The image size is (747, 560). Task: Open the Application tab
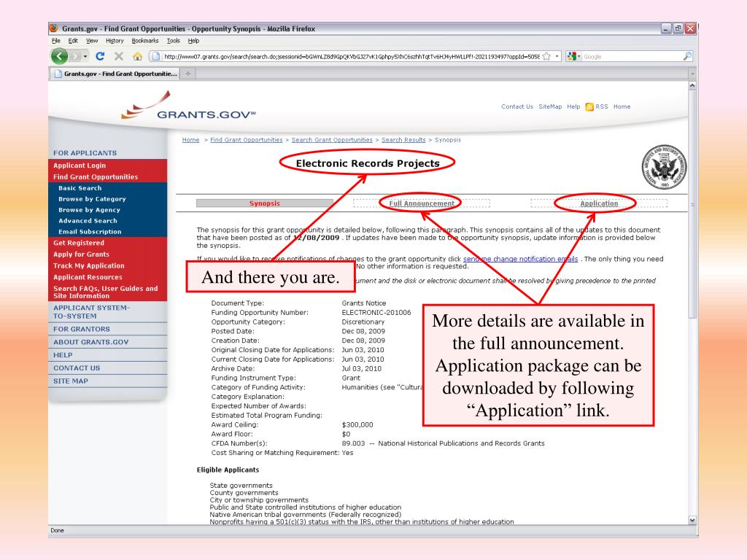click(599, 203)
